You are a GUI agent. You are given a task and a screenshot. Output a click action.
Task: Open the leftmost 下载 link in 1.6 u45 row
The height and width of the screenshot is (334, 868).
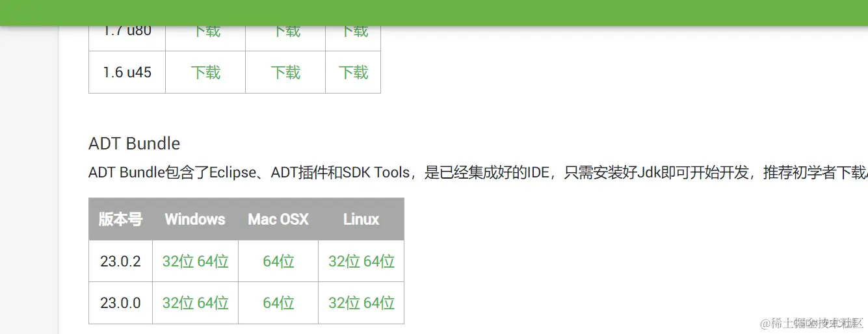(x=205, y=72)
